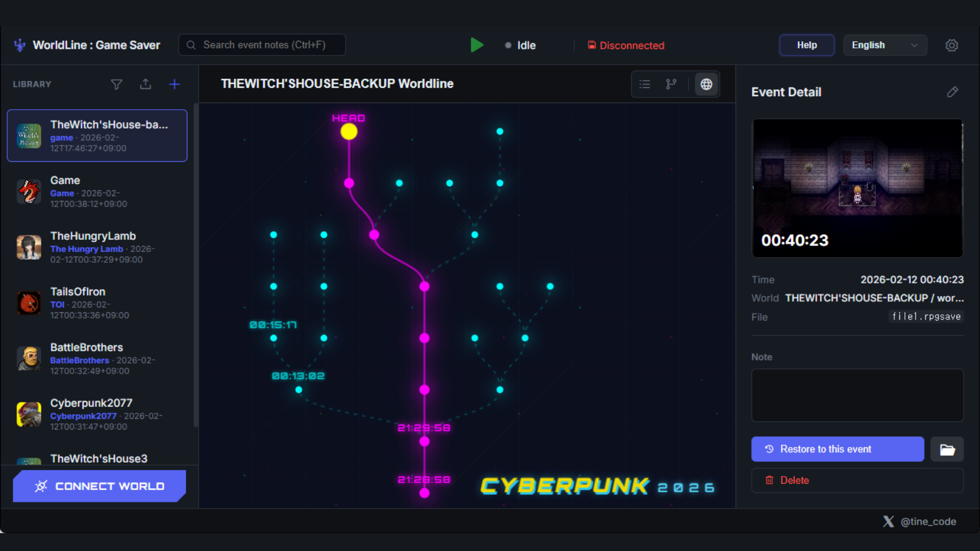Click the library export upload icon
This screenshot has width=980, height=551.
145,84
